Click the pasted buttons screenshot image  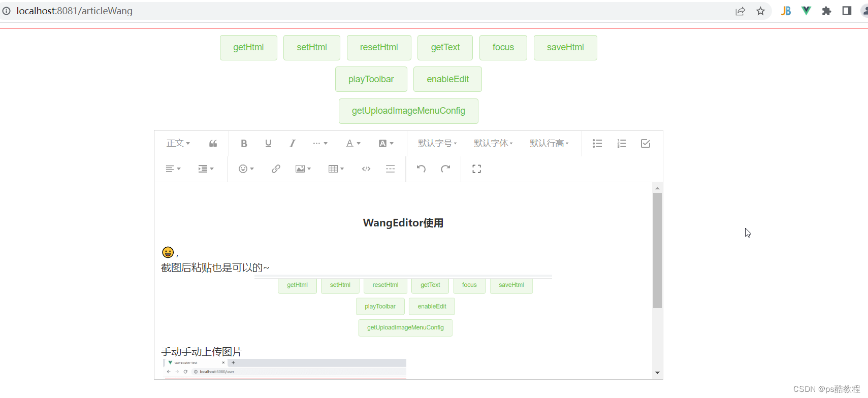[403, 306]
